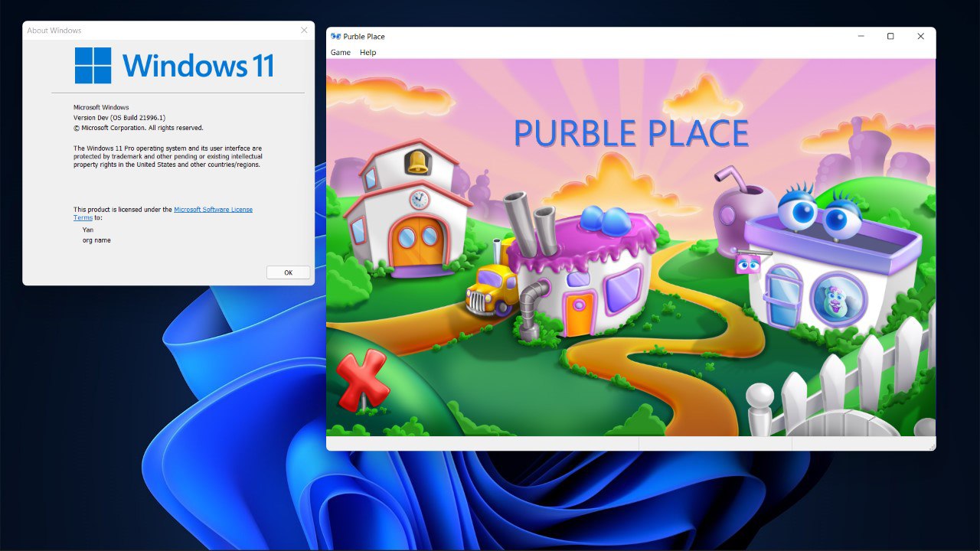Image resolution: width=980 pixels, height=551 pixels.
Task: Click the pink hanging sign on Purble Shop
Action: (x=748, y=264)
